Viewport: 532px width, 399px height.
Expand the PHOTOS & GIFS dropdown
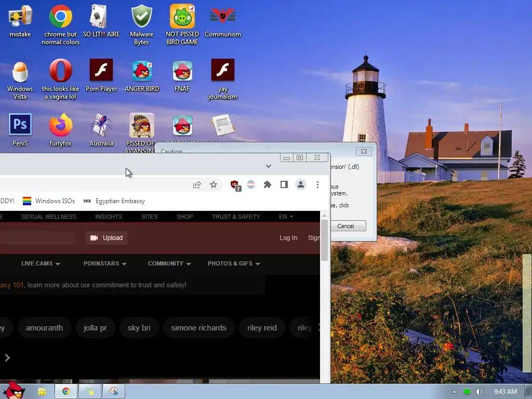click(234, 263)
